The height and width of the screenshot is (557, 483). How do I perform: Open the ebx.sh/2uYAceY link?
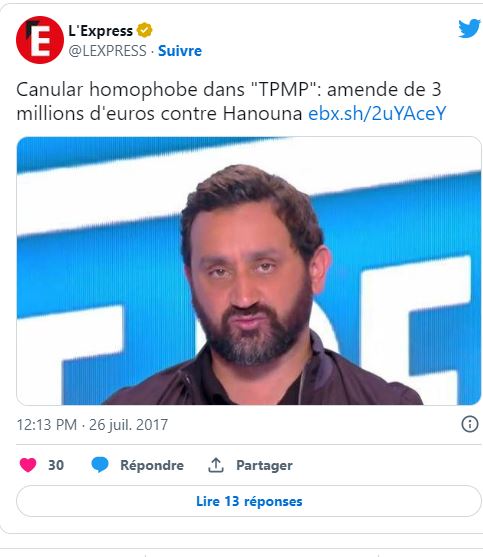point(377,114)
